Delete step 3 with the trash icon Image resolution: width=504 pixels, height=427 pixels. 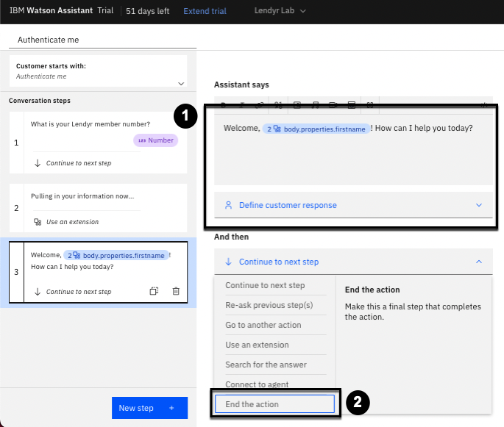point(176,291)
